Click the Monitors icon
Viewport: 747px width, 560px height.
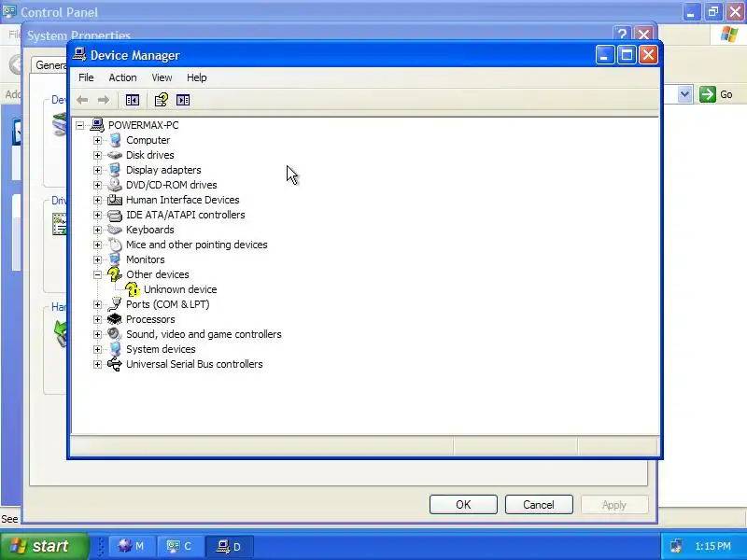115,259
